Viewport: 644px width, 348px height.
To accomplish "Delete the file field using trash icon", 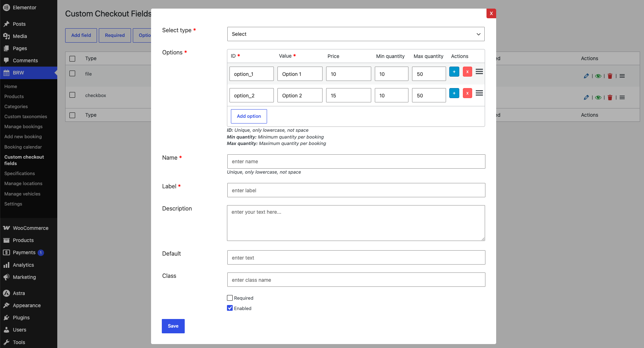I will (610, 76).
